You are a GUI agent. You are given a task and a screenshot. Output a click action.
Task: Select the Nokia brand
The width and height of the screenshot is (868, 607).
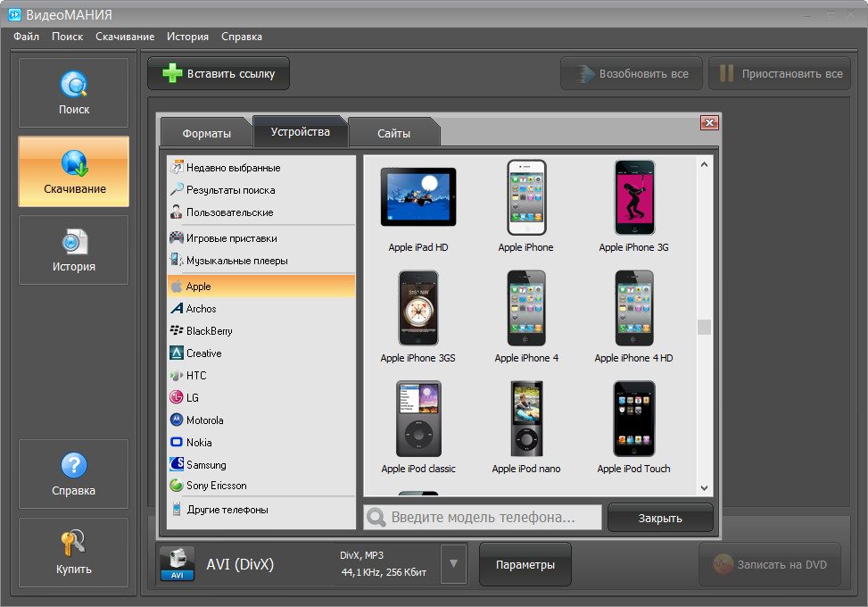pos(260,442)
